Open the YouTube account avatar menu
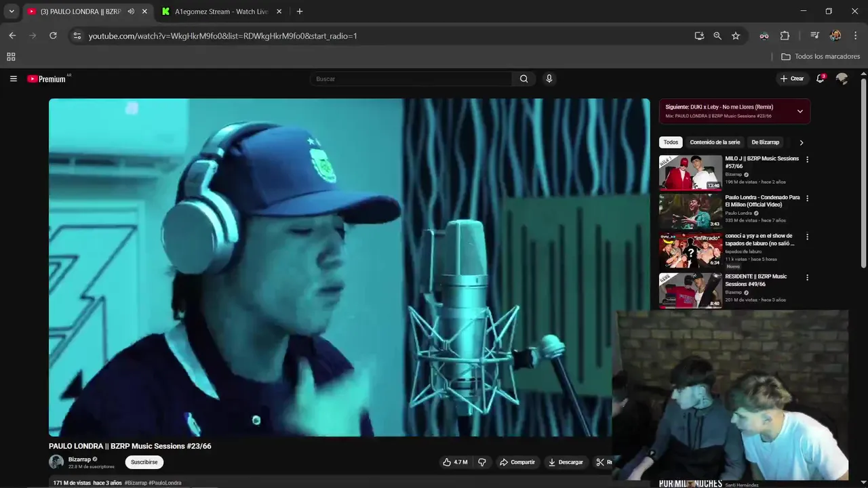This screenshot has height=488, width=868. [842, 79]
